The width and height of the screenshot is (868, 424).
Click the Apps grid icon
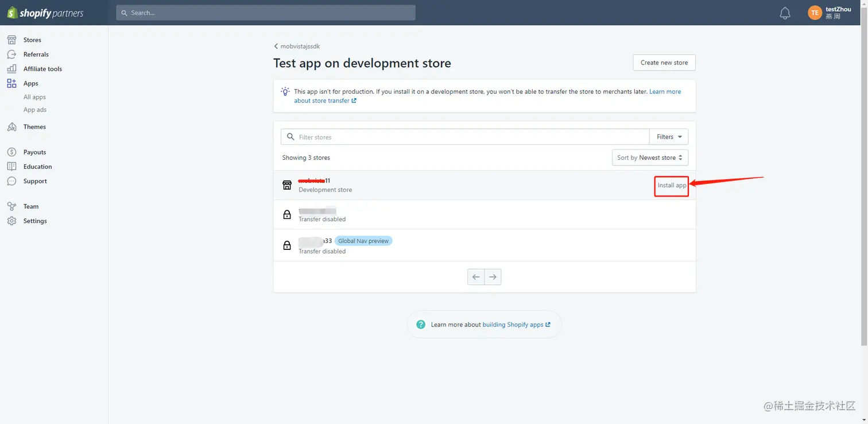point(11,83)
